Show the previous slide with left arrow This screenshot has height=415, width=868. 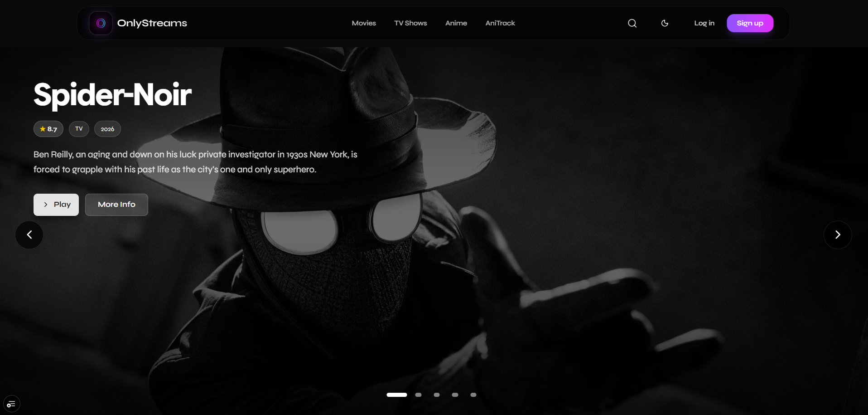(29, 235)
